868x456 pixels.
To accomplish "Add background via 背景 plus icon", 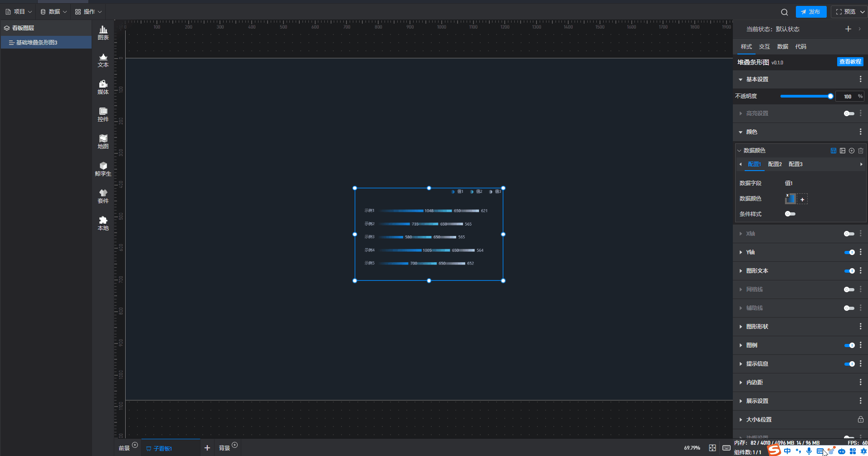I will point(234,445).
